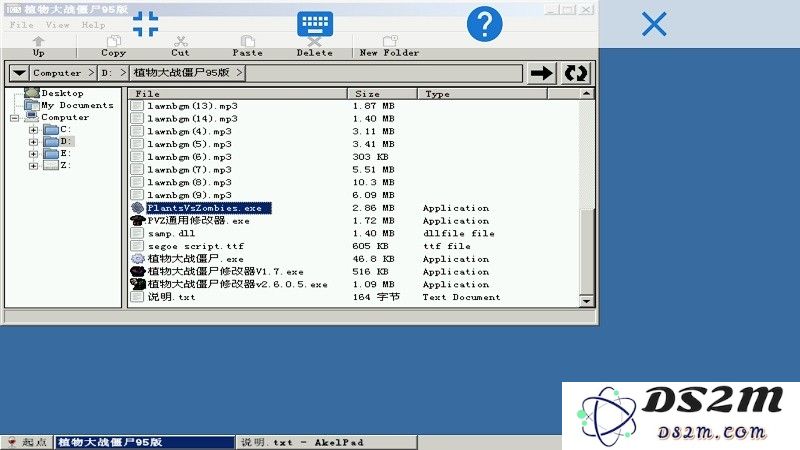Click the 植物大战僵尸修改器v2.6.0.5.exe icon
Image resolution: width=800 pixels, height=450 pixels.
click(137, 284)
